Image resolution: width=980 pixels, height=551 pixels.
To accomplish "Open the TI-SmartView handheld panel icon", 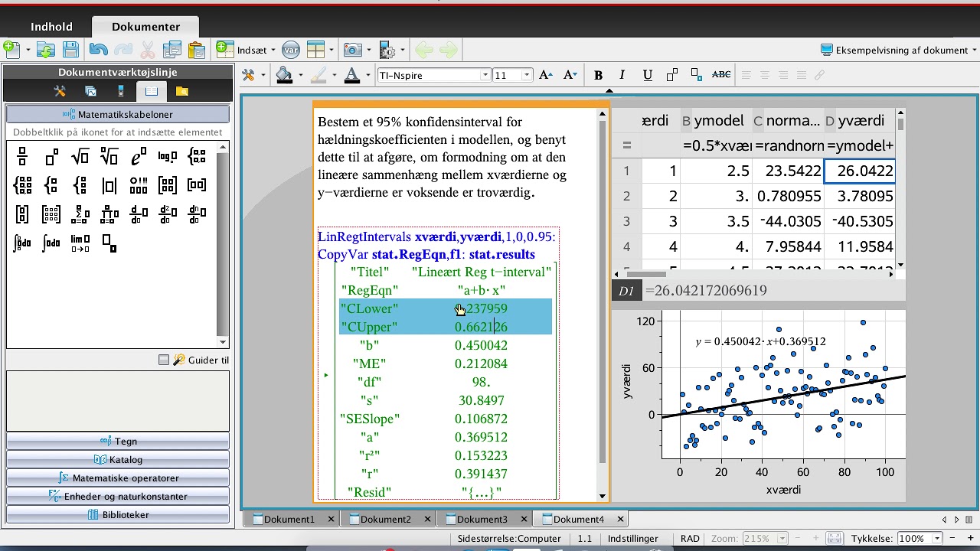I will pos(120,91).
